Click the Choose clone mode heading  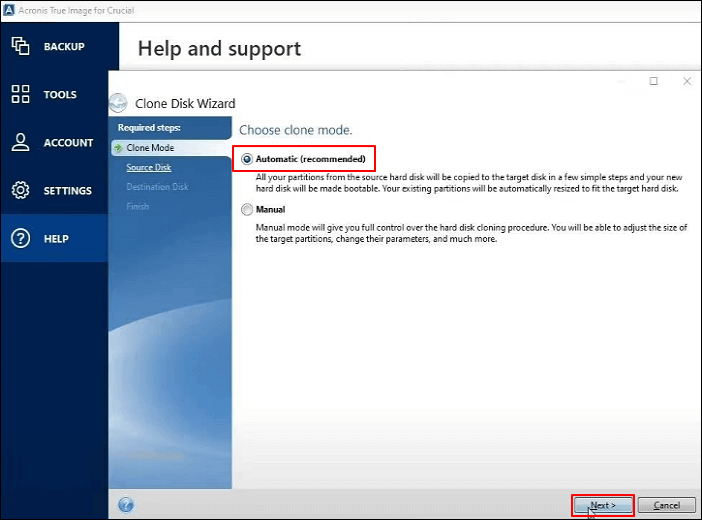point(295,130)
